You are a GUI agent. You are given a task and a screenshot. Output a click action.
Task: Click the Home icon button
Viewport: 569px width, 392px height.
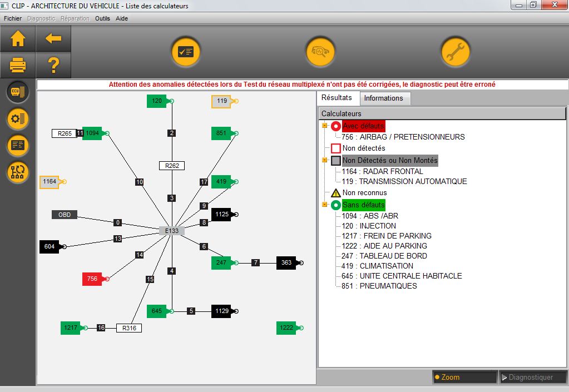[x=18, y=39]
